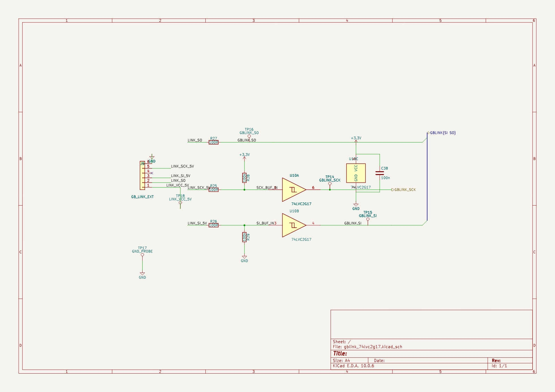This screenshot has width=555, height=392.
Task: Click the LINK_VCC_5V net label
Action: (178, 185)
